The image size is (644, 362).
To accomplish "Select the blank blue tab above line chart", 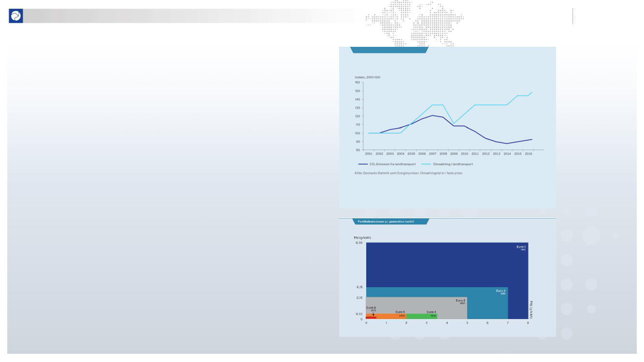I will [389, 50].
